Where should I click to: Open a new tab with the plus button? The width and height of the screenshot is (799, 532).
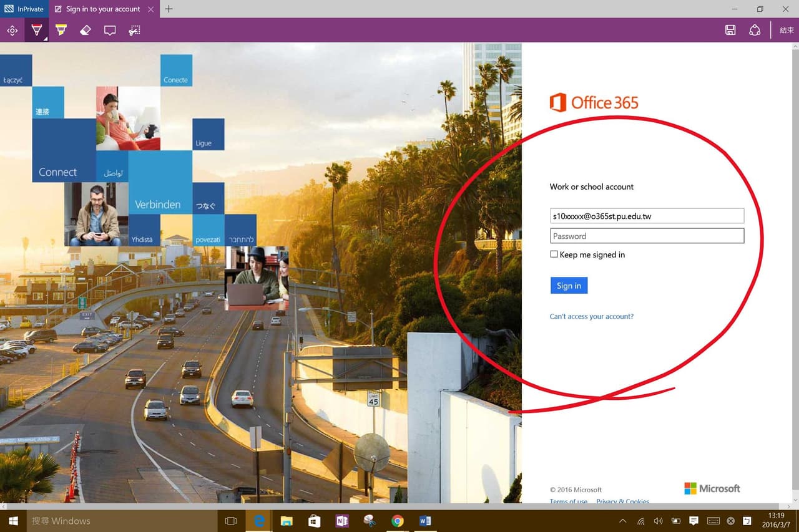169,9
